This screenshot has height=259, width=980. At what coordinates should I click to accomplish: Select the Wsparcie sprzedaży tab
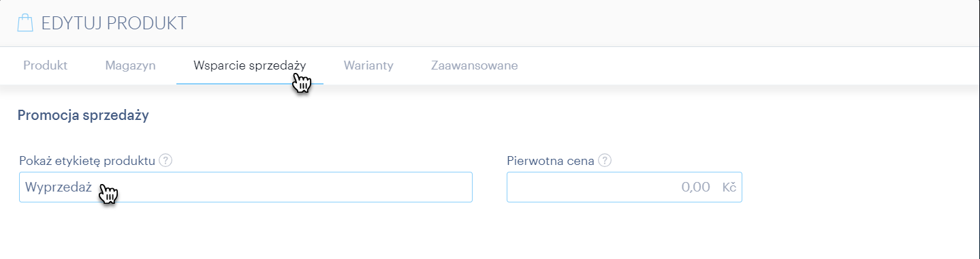tap(249, 65)
